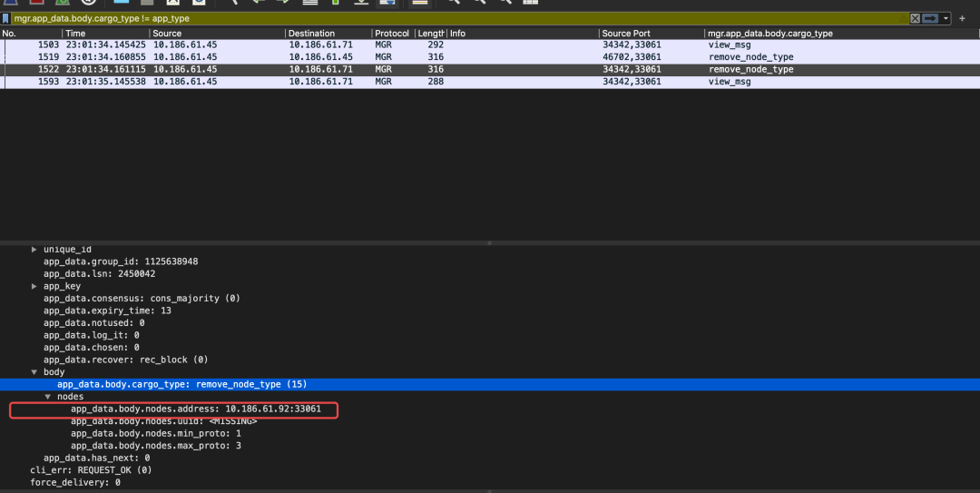Collapse the nodes subtree
The width and height of the screenshot is (980, 493).
48,397
